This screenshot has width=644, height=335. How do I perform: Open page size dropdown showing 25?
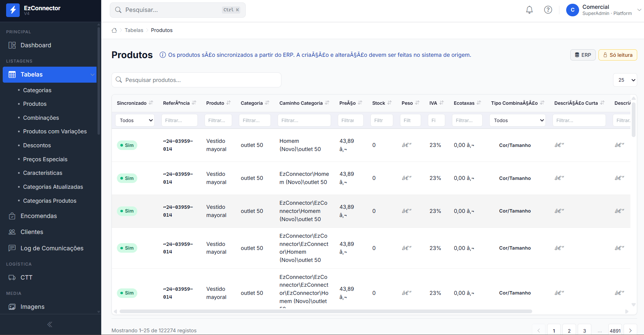coord(625,80)
